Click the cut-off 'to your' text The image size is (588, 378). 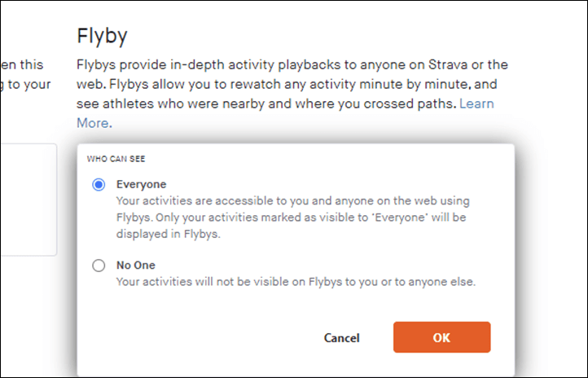pos(25,84)
